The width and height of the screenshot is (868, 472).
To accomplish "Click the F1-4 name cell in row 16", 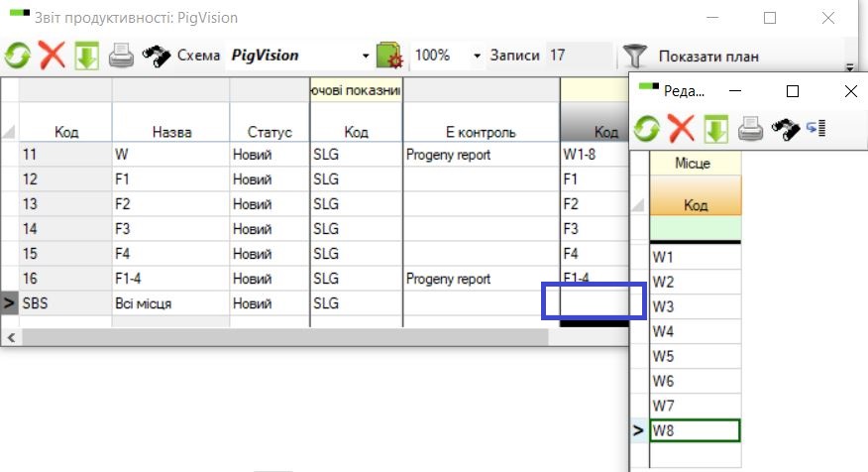I will (171, 279).
